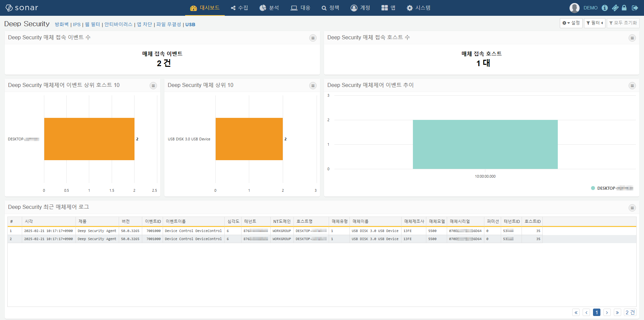Sort by 이벤트이름 column header

coord(194,221)
